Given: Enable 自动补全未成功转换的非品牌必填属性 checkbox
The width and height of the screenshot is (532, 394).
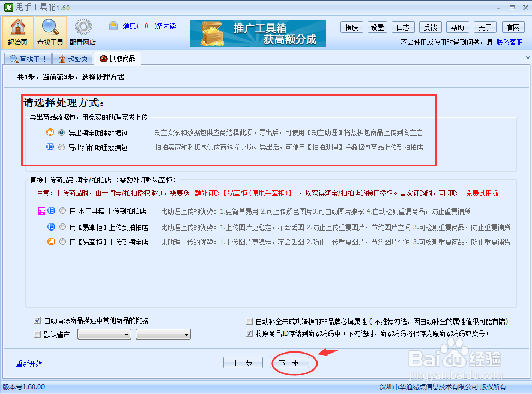Looking at the screenshot, I should coord(249,321).
